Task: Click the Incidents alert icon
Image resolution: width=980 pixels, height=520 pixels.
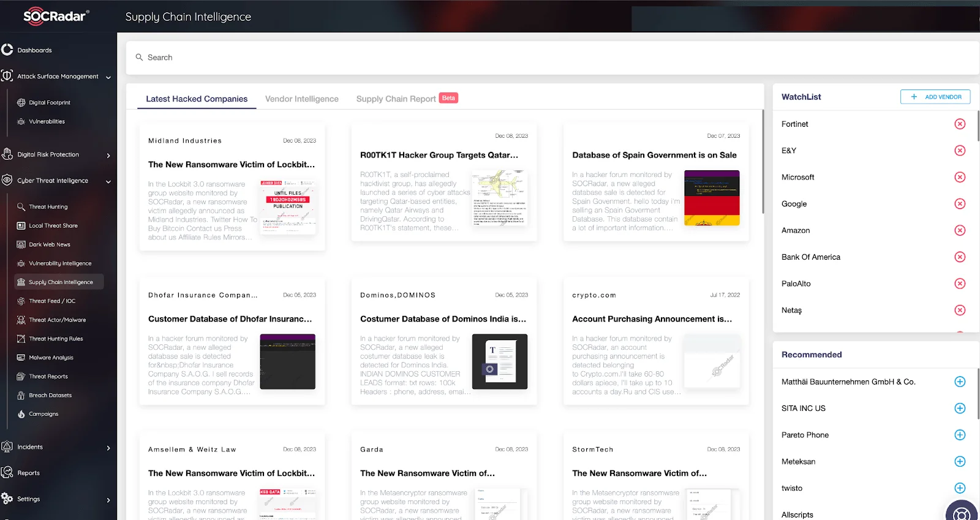Action: point(7,447)
